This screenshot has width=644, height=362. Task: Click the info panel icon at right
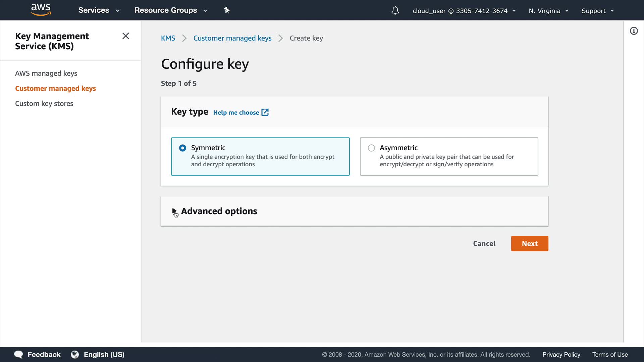point(634,31)
